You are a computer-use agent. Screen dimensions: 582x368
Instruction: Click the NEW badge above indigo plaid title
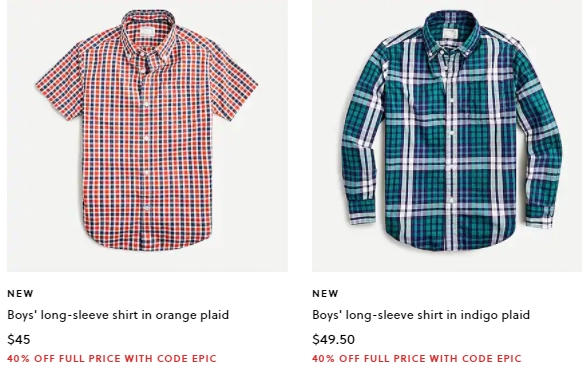click(326, 294)
